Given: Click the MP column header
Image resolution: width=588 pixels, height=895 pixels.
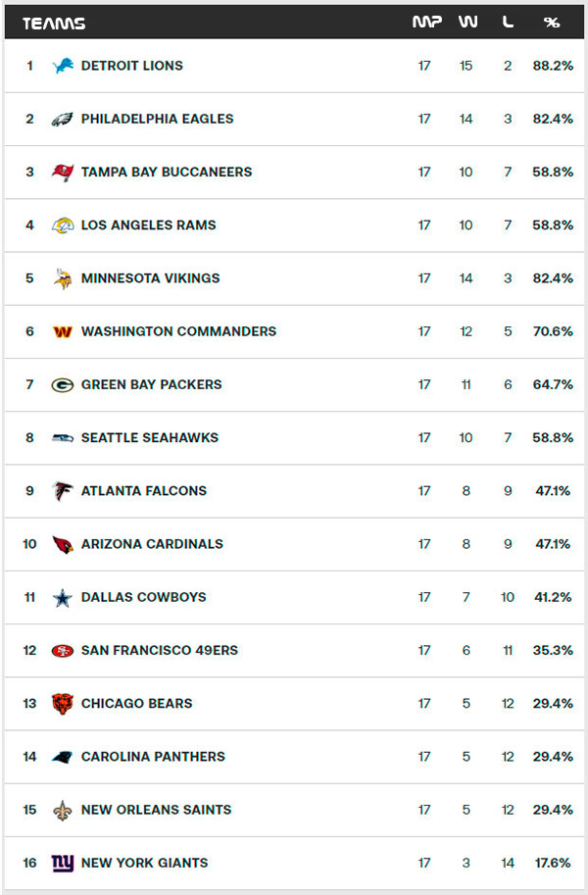Looking at the screenshot, I should [x=426, y=23].
